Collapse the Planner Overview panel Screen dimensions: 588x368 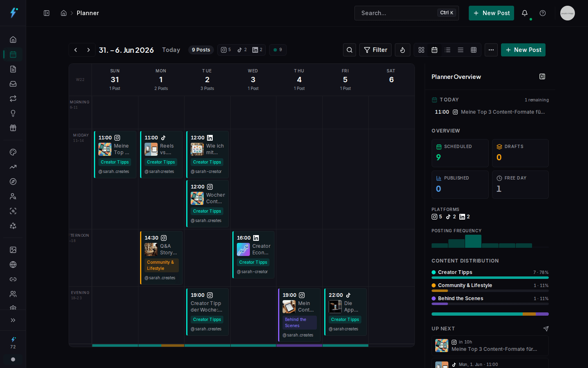coord(542,76)
